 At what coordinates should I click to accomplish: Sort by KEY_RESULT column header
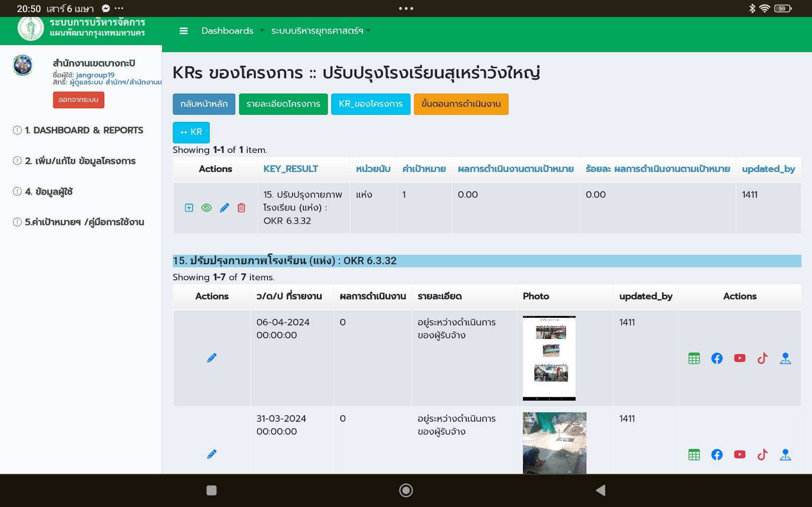291,169
